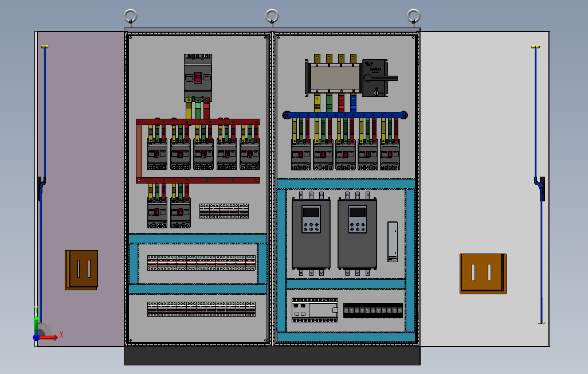
Task: Select the lower red horizontal busbar in left panel
Action: (x=198, y=181)
